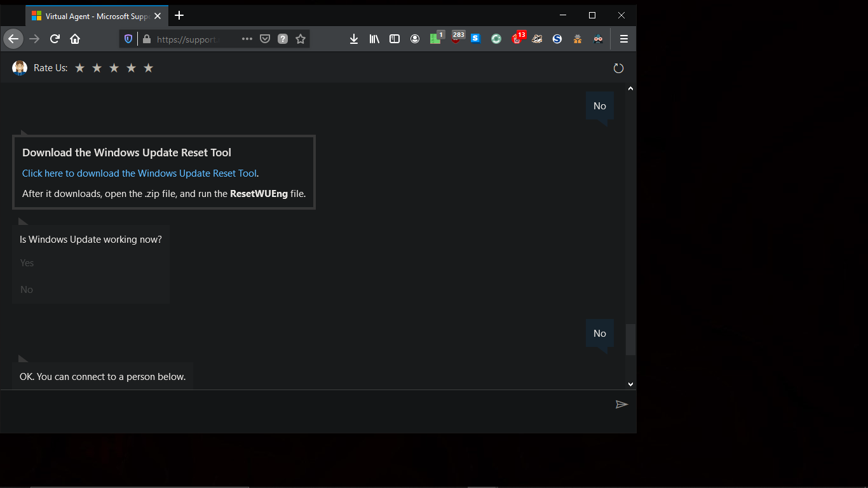Open the round blue S extension
The width and height of the screenshot is (868, 488).
557,39
